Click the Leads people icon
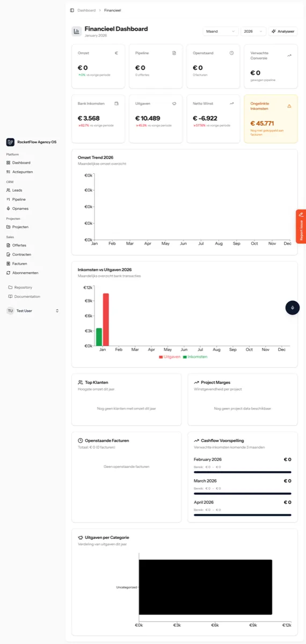 [8, 190]
